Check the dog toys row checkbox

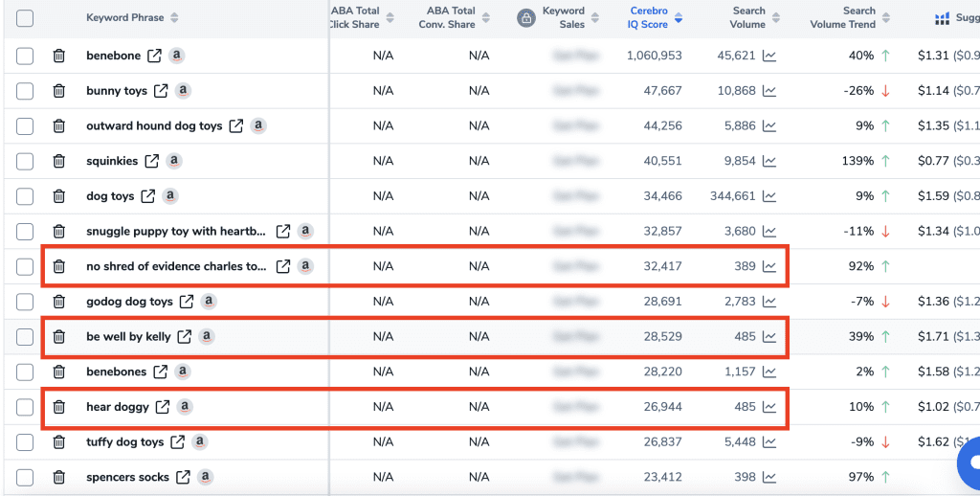point(25,195)
